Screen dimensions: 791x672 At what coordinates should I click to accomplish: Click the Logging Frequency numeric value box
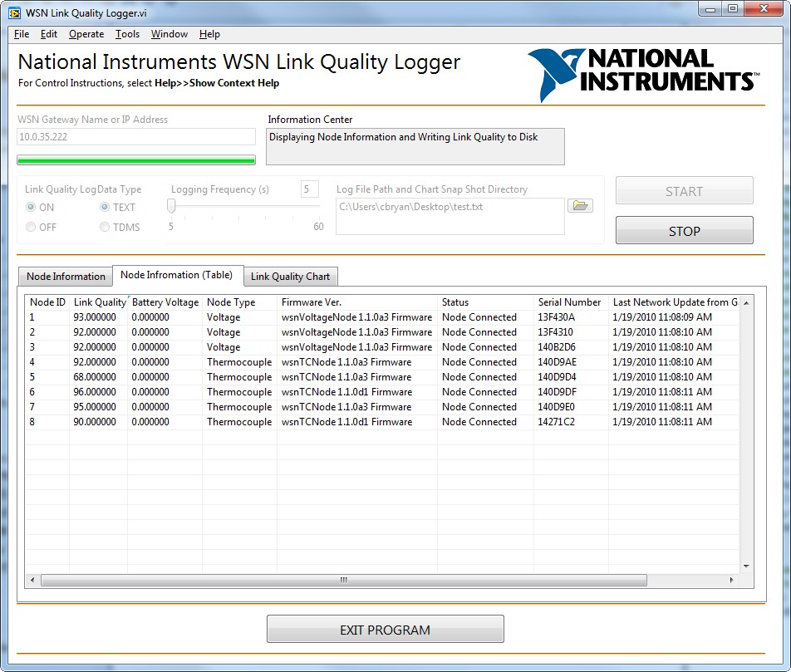pyautogui.click(x=309, y=189)
